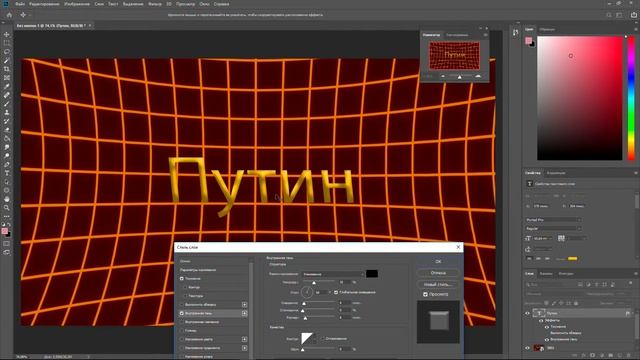Open the search icon at top right
Image resolution: width=640 pixels, height=360 pixels.
pyautogui.click(x=609, y=15)
